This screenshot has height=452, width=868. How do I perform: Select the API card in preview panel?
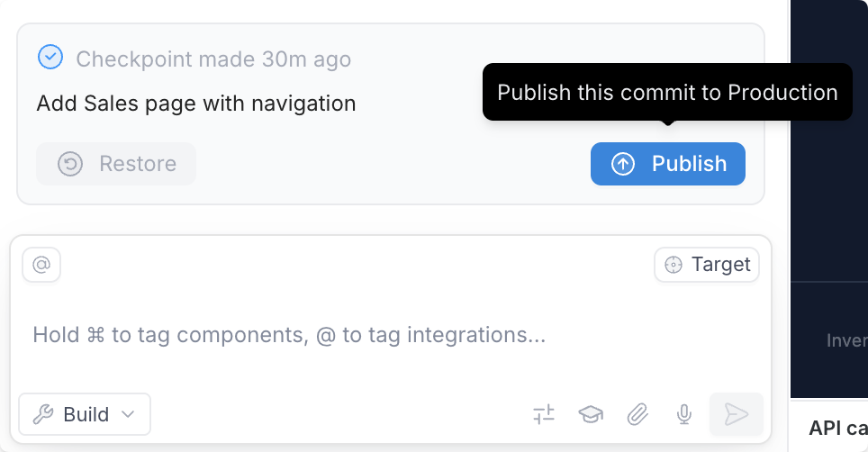click(x=837, y=428)
